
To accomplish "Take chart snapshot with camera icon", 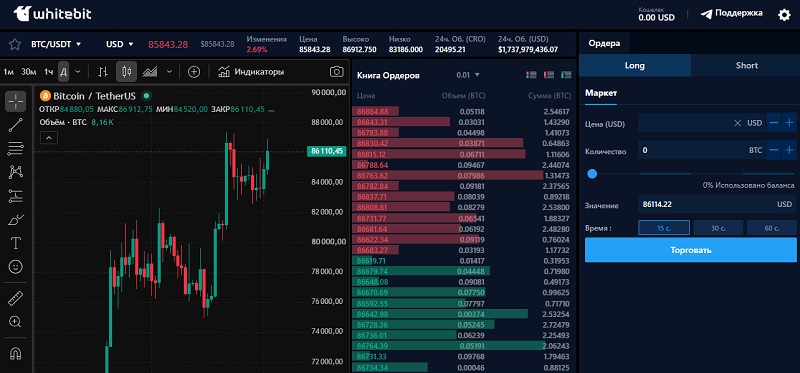I will click(337, 72).
